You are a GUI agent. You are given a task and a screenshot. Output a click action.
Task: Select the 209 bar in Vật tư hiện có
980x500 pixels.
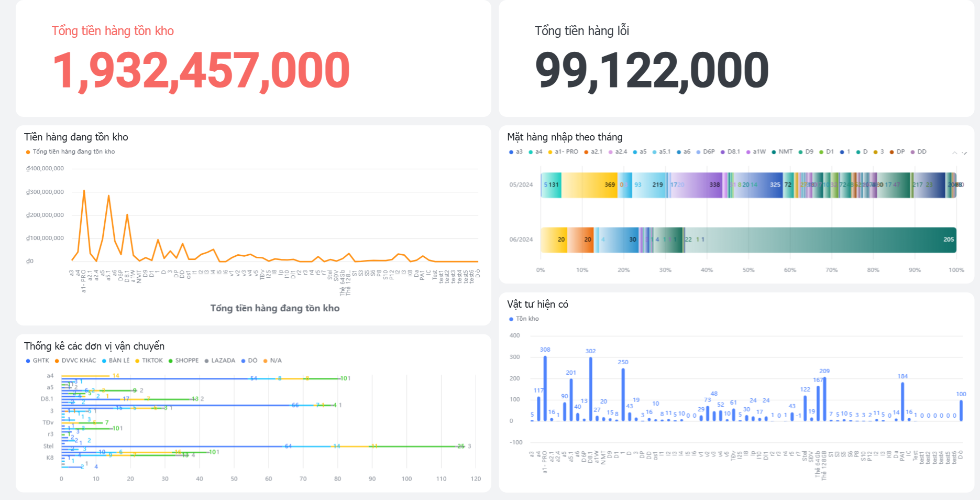tap(824, 399)
